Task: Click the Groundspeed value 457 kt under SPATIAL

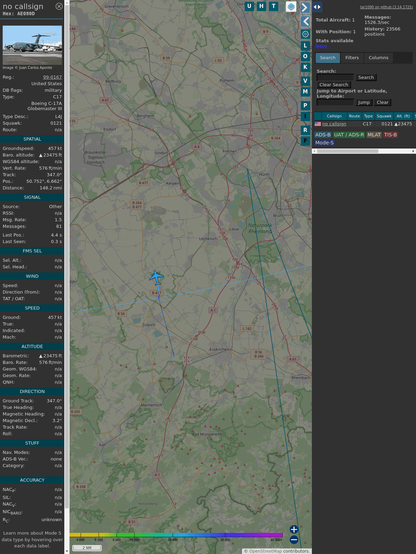Action: pos(55,148)
